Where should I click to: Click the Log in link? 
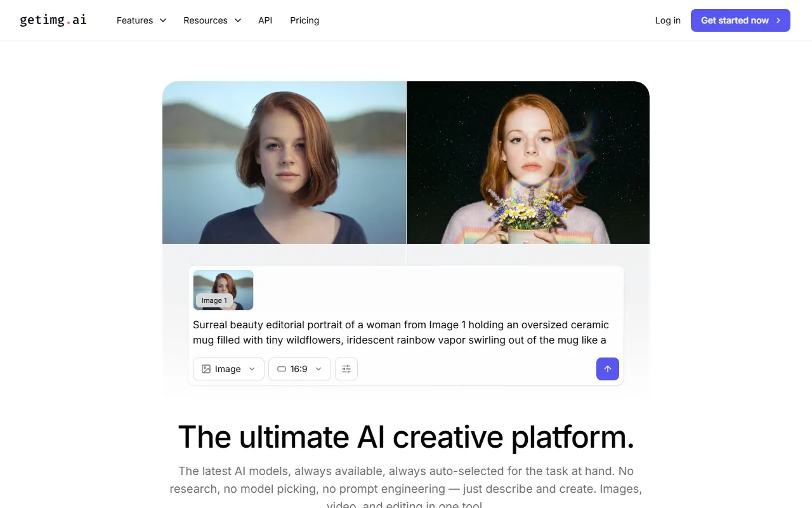tap(667, 20)
